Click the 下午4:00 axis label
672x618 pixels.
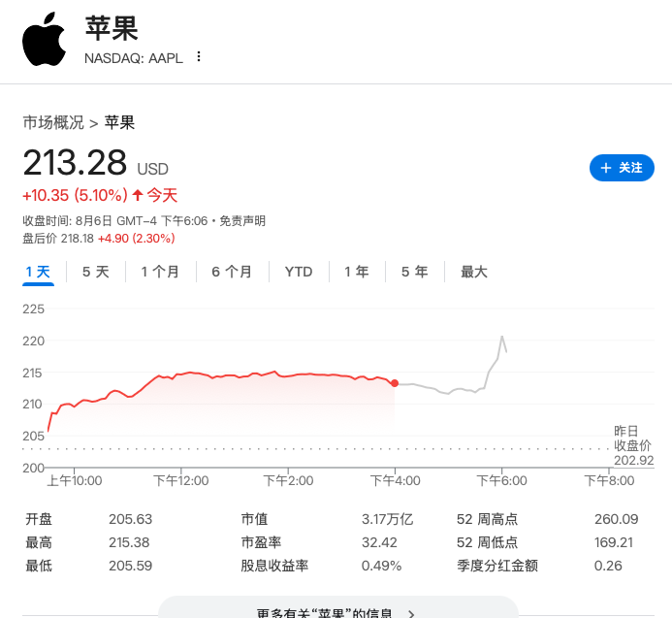coord(395,481)
